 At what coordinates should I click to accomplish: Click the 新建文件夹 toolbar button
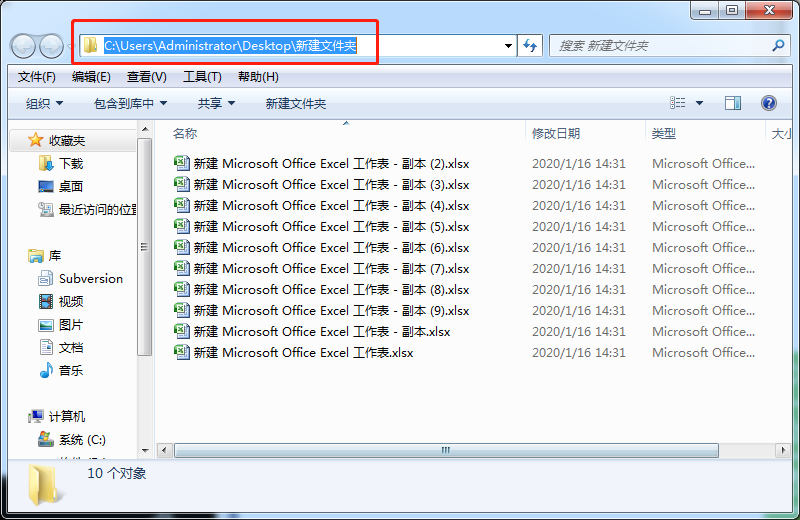tap(295, 104)
